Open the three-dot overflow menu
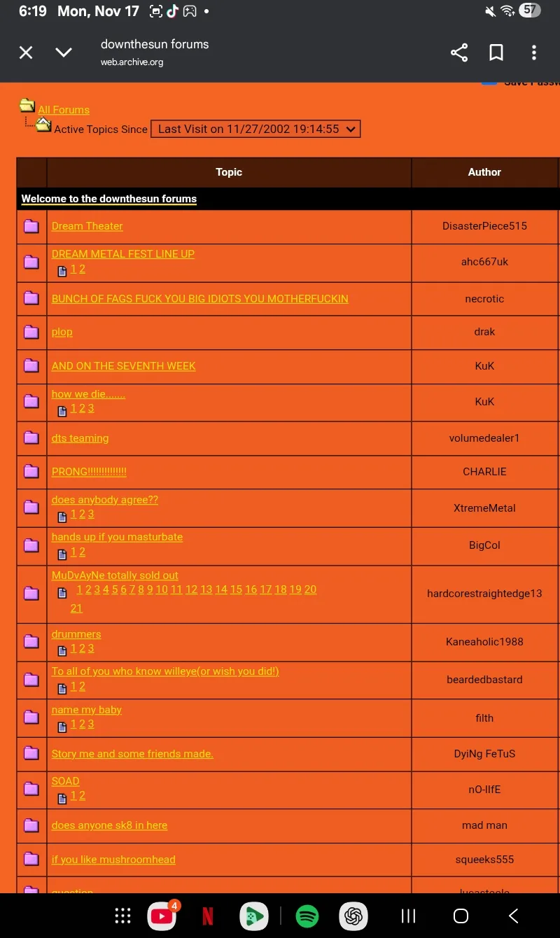 534,52
